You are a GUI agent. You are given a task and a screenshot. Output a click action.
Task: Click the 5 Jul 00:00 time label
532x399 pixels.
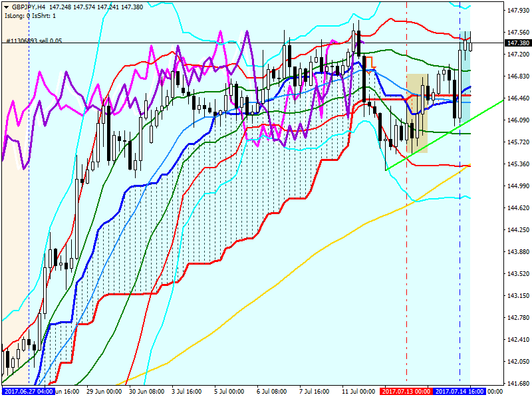[229, 392]
